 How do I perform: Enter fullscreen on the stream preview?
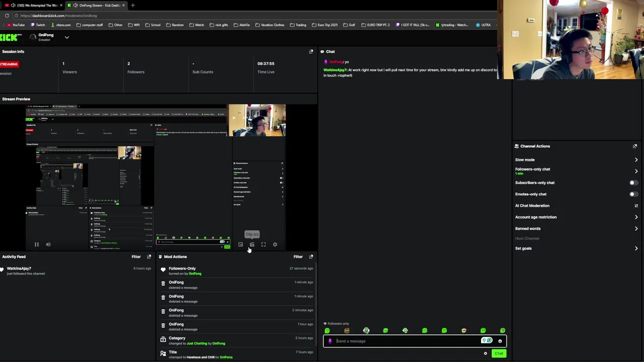pyautogui.click(x=263, y=244)
